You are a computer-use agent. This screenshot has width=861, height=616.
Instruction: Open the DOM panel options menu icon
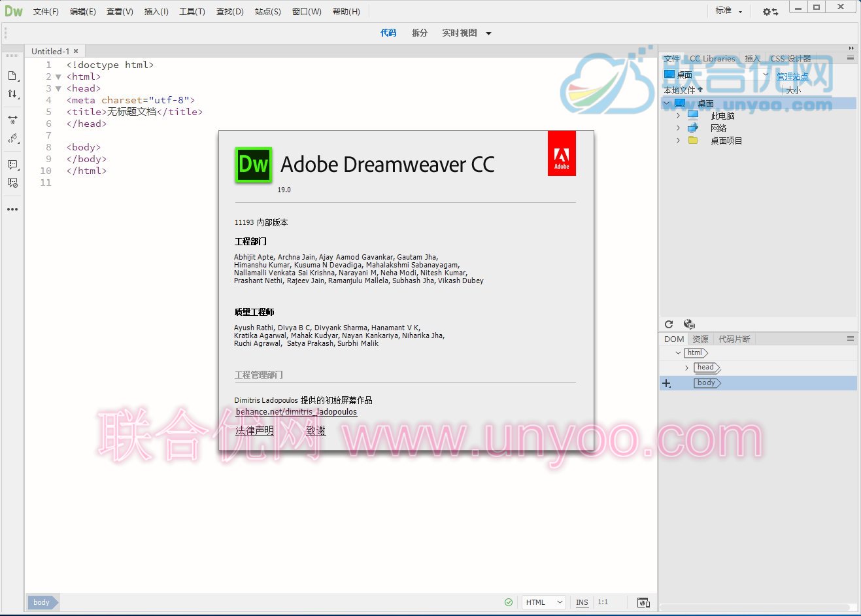(851, 339)
